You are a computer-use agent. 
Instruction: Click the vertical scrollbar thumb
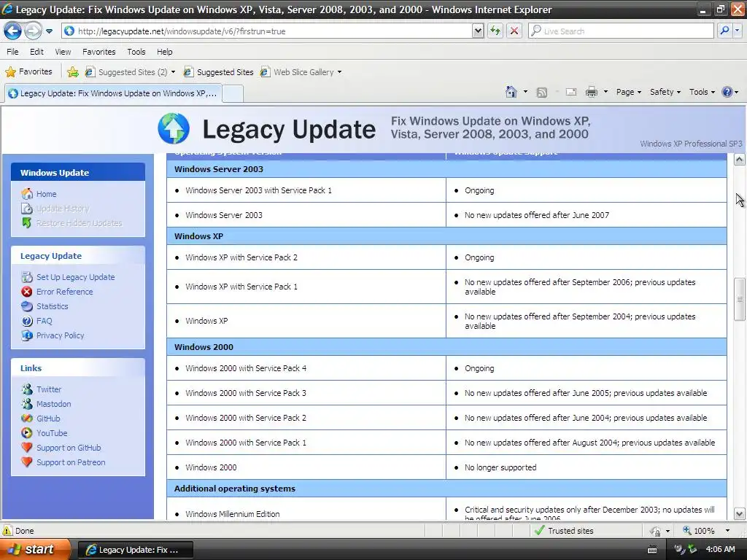740,299
